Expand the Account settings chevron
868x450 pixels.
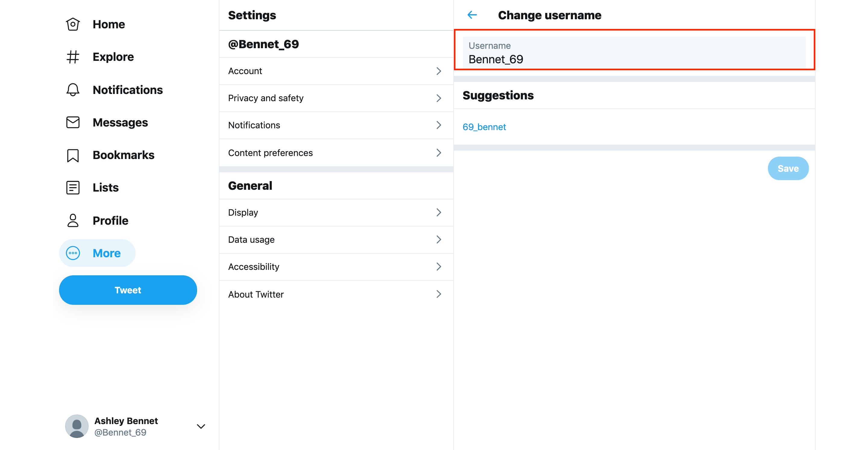pos(439,71)
